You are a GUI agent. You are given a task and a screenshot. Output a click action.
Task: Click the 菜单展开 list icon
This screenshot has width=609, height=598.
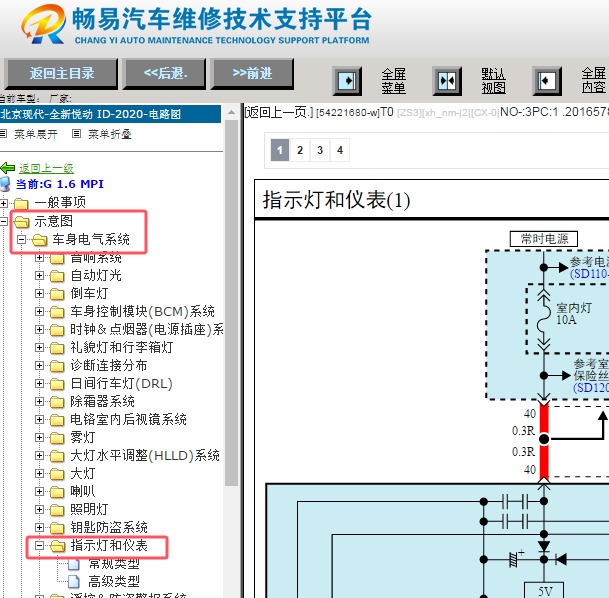click(x=3, y=134)
